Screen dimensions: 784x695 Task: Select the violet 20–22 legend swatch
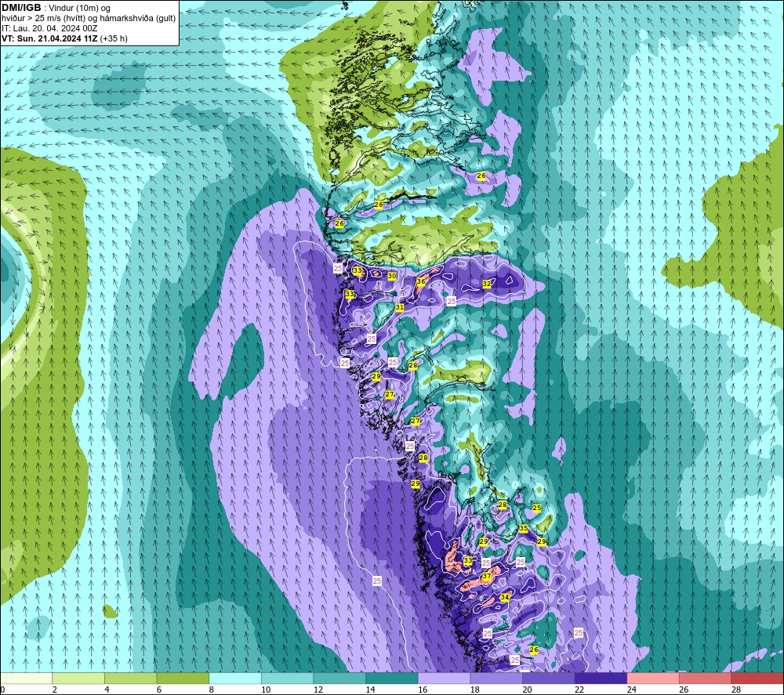pyautogui.click(x=549, y=678)
